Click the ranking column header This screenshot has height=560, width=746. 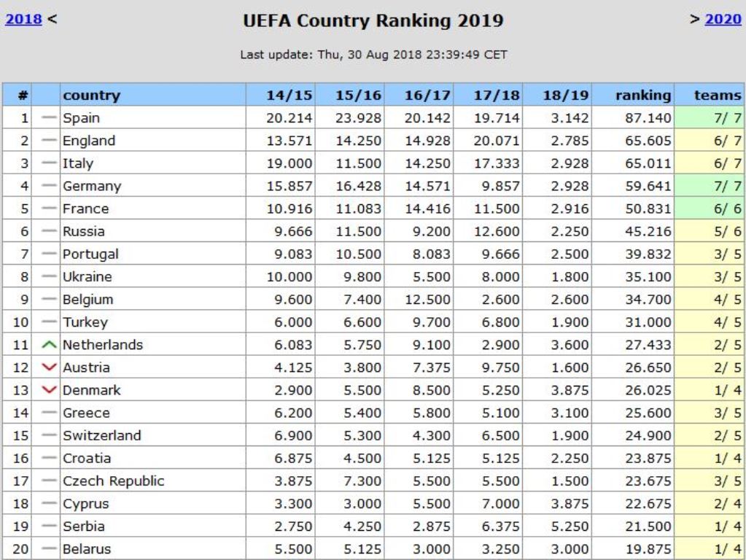tap(642, 95)
